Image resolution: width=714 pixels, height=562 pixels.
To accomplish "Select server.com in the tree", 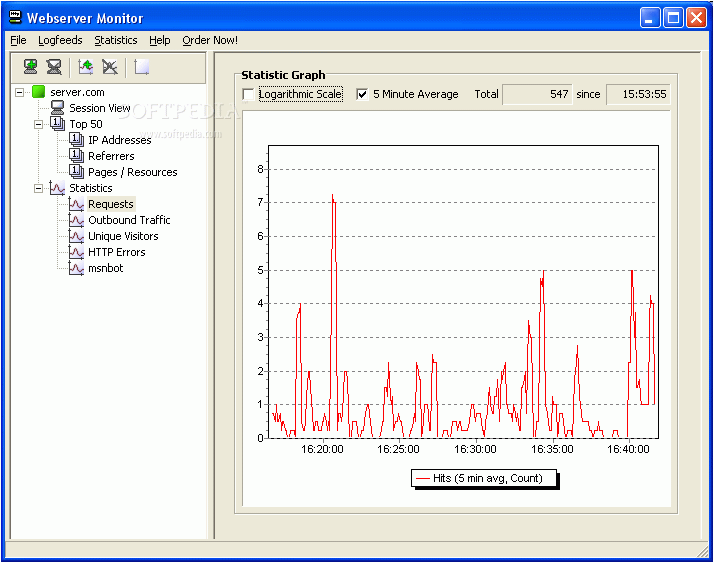I will pos(77,92).
